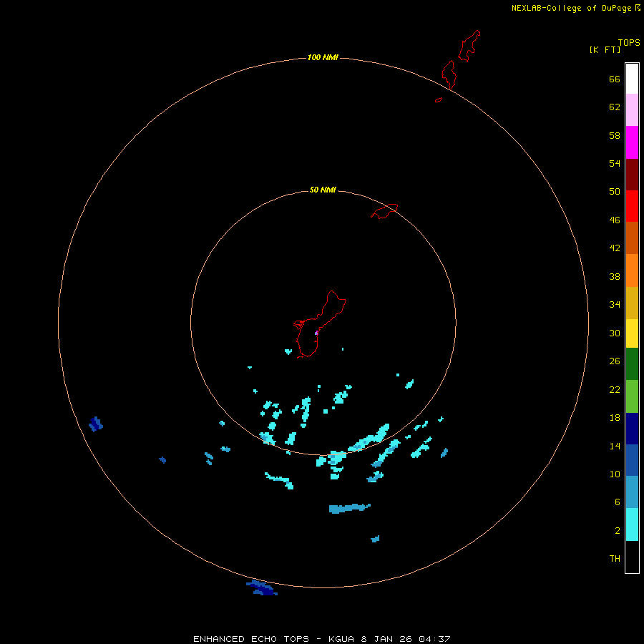Click the legend value "6"
This screenshot has height=644, width=644.
coord(618,502)
